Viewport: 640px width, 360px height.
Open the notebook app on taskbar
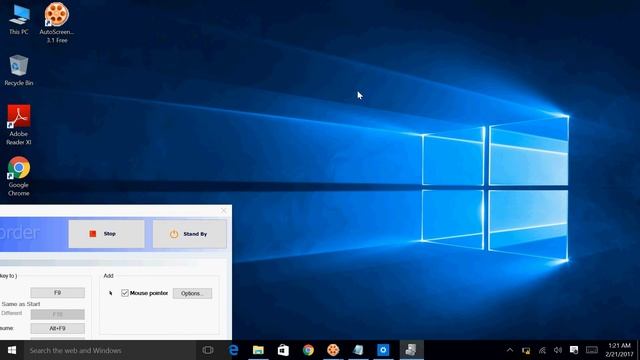tap(358, 350)
